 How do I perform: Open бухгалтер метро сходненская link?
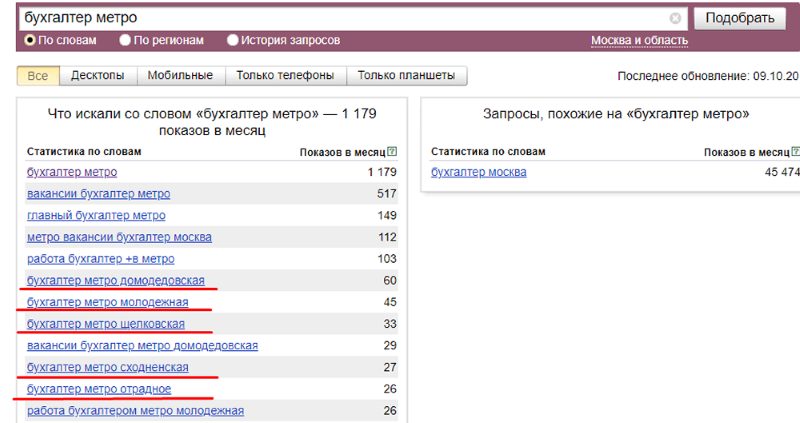(x=107, y=367)
